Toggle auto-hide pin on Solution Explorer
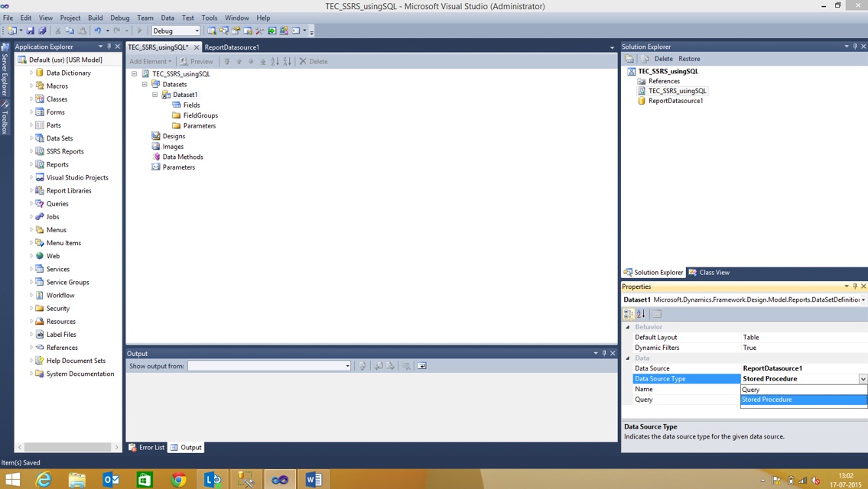Screen dimensions: 868x489 tap(854, 47)
